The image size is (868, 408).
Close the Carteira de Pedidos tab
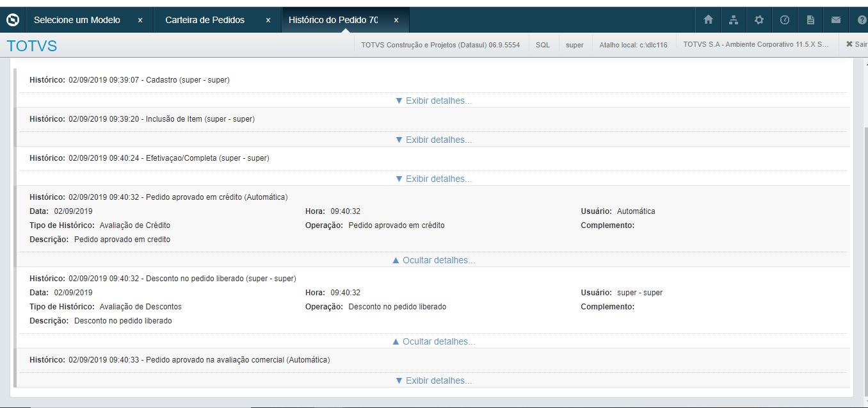click(x=268, y=20)
